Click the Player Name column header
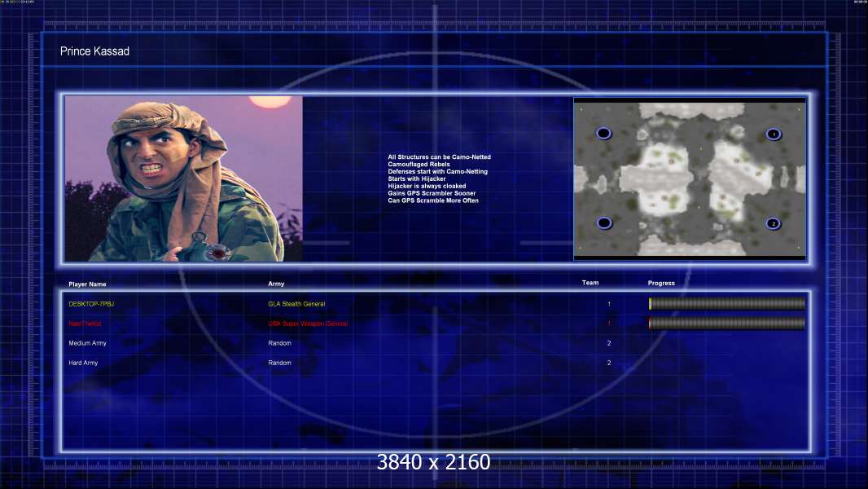Screen dimensions: 868x489 (87, 284)
